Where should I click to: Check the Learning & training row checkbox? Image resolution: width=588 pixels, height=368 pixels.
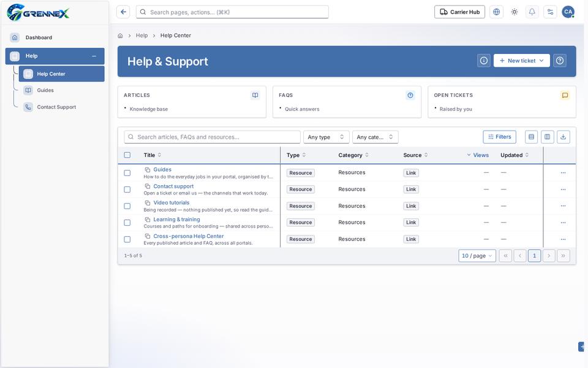[127, 223]
